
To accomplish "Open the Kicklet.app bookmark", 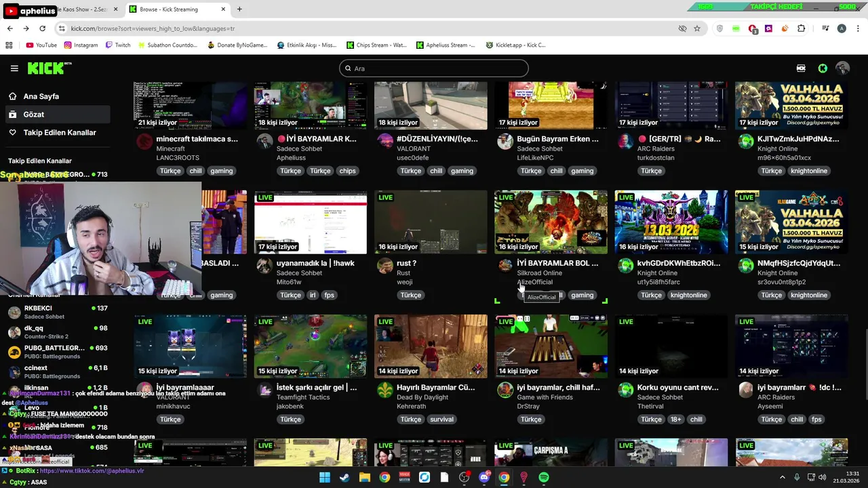I will pos(515,45).
